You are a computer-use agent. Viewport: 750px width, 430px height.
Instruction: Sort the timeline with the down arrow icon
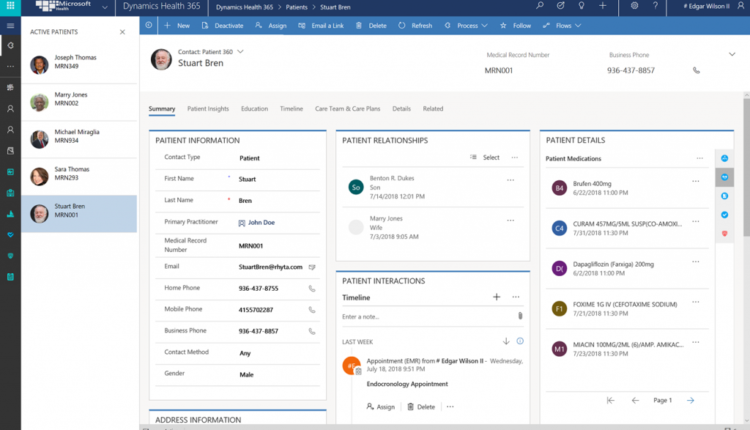(505, 341)
